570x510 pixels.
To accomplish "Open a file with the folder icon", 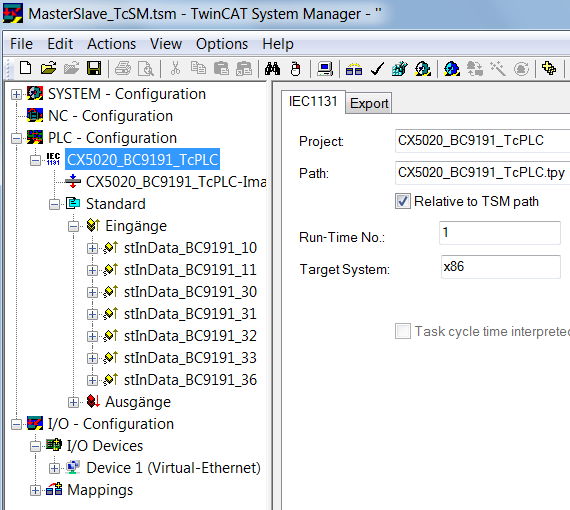I will (48, 68).
